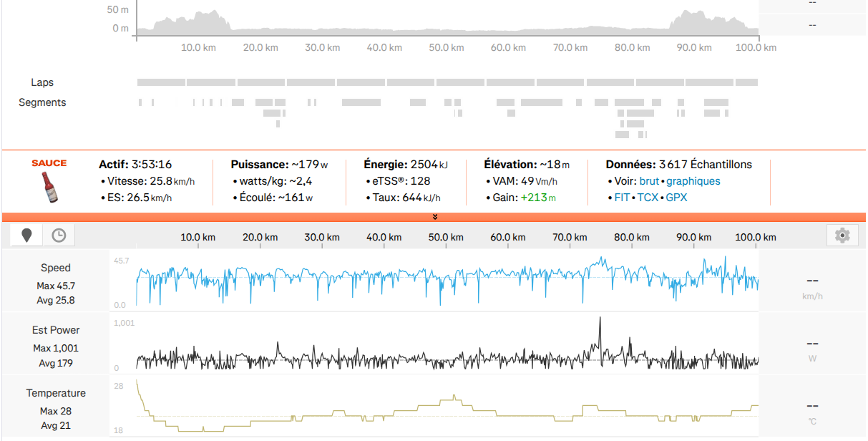Download the TCX file export
868x441 pixels.
point(648,197)
